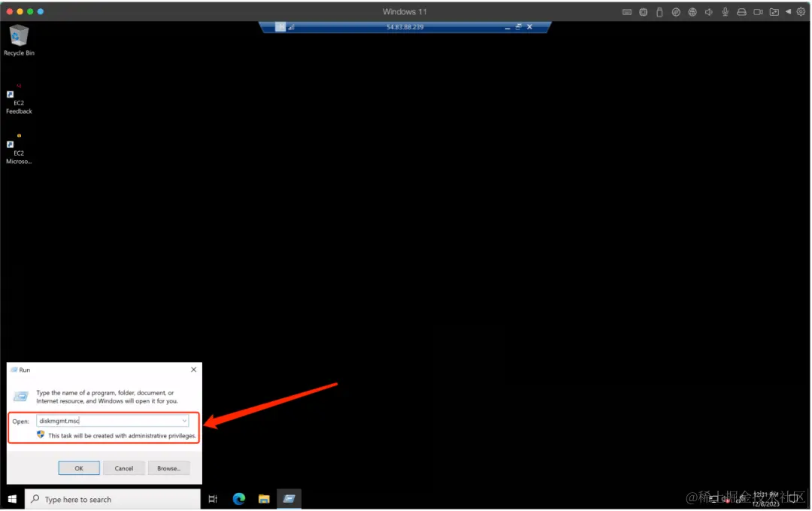Open File Explorer from the taskbar
The image size is (812, 511).
[x=264, y=499]
